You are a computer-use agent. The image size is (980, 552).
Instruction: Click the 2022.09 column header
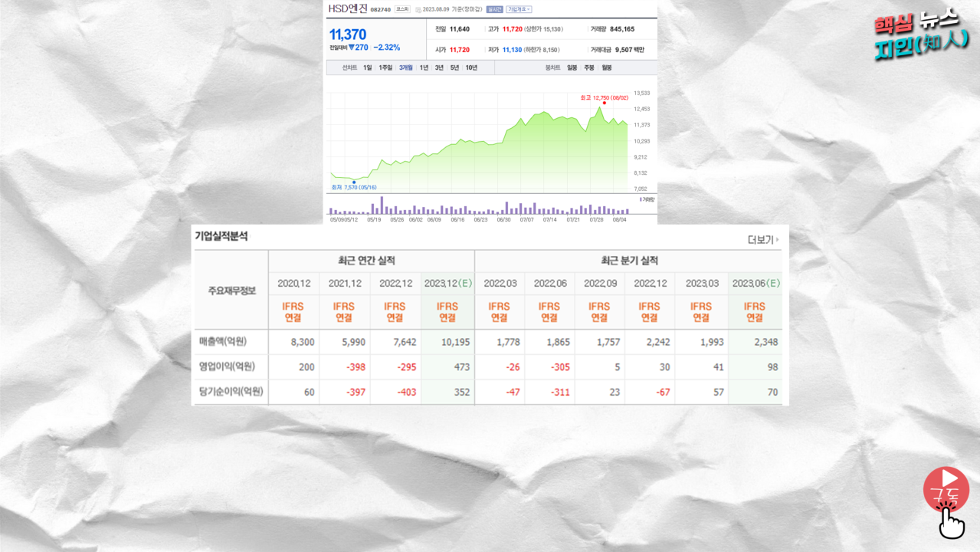(599, 283)
